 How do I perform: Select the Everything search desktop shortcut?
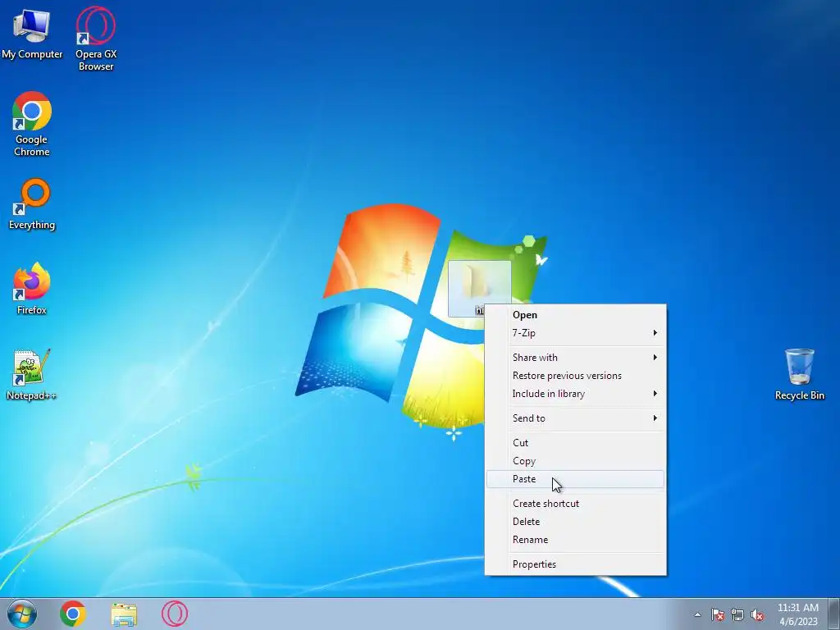pyautogui.click(x=32, y=204)
